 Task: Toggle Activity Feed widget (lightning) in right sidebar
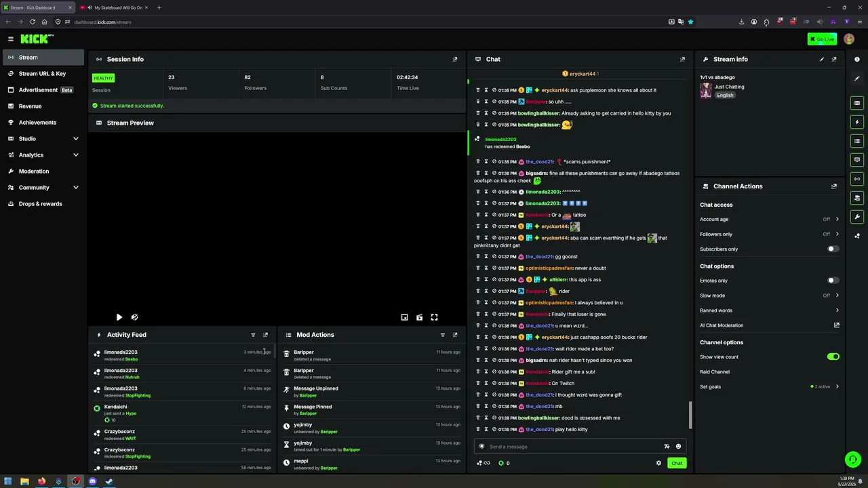click(857, 122)
